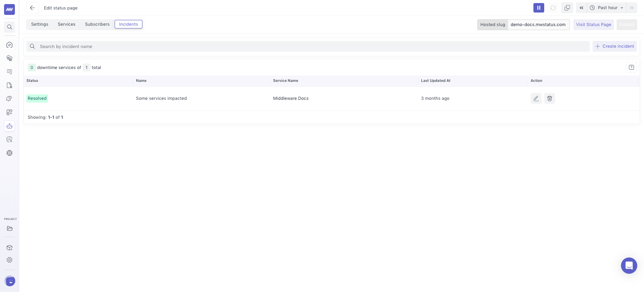Image resolution: width=644 pixels, height=292 pixels.
Task: Click the Last Updated At column header
Action: [x=436, y=81]
